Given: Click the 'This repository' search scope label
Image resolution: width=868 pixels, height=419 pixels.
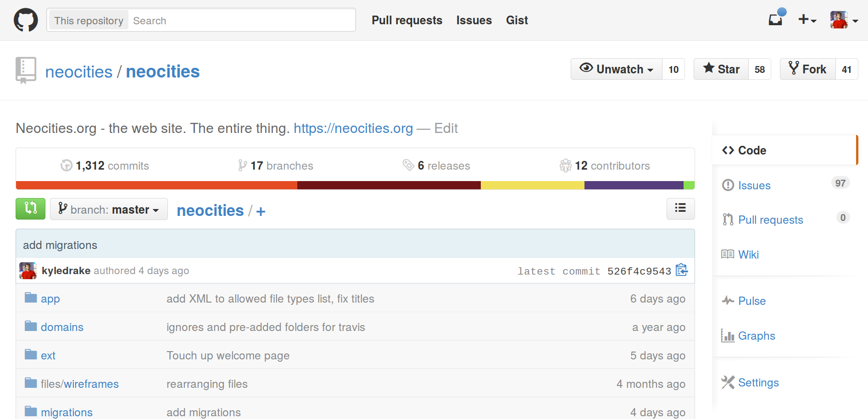Looking at the screenshot, I should (89, 21).
